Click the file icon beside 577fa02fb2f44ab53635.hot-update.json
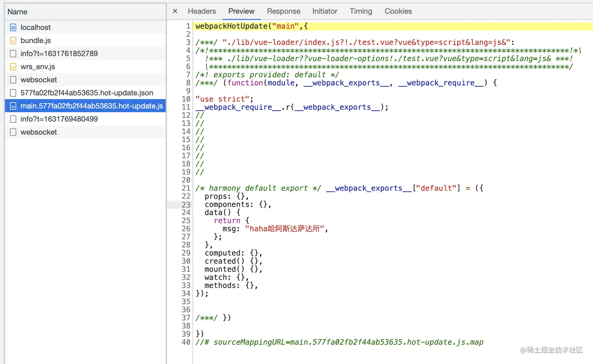Image resolution: width=593 pixels, height=364 pixels. (x=13, y=93)
